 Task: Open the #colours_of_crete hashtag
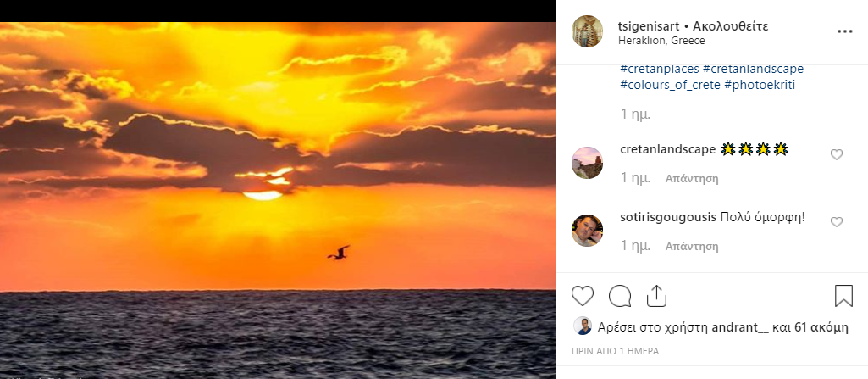click(x=671, y=85)
